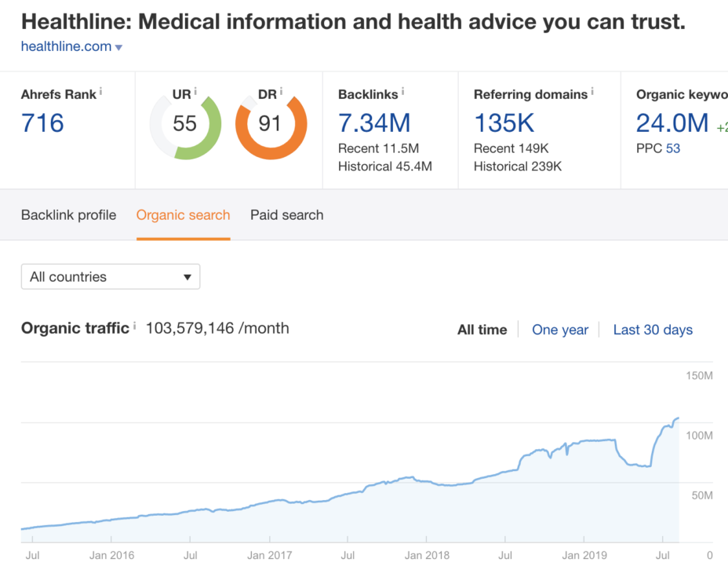Click the Jan 2016 axis label

click(x=111, y=556)
